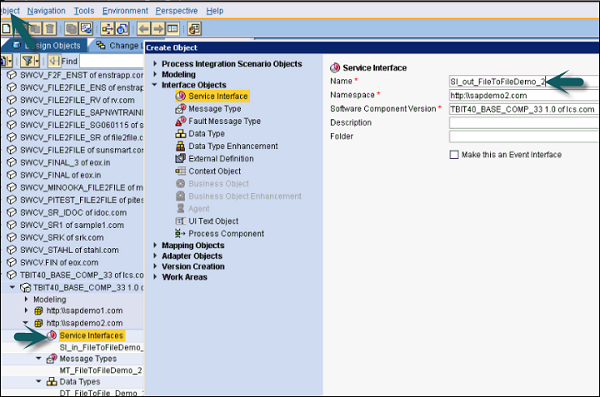The width and height of the screenshot is (600, 397).
Task: Click the display/edit screen toolbar icon
Action: pyautogui.click(x=86, y=29)
